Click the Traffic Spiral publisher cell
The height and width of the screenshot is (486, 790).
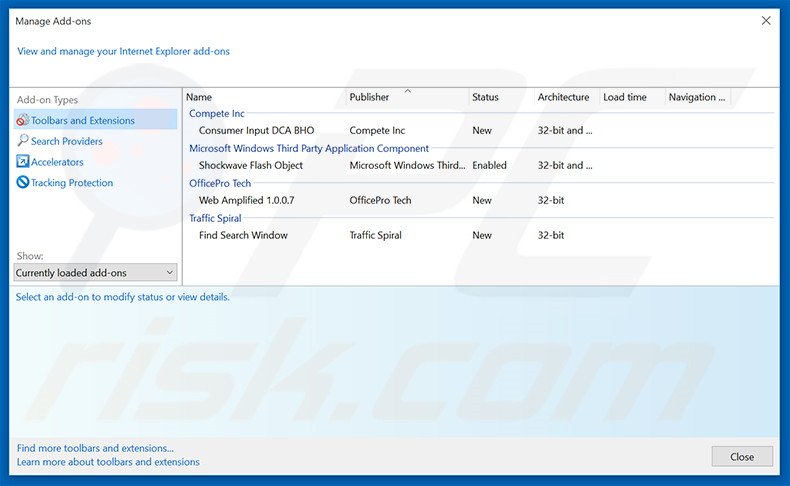point(375,235)
